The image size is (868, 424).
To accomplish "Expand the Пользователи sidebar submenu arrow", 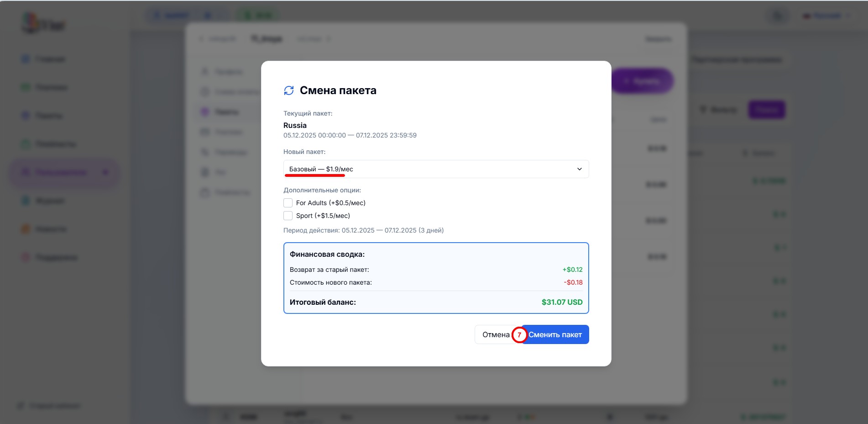I will pos(106,172).
